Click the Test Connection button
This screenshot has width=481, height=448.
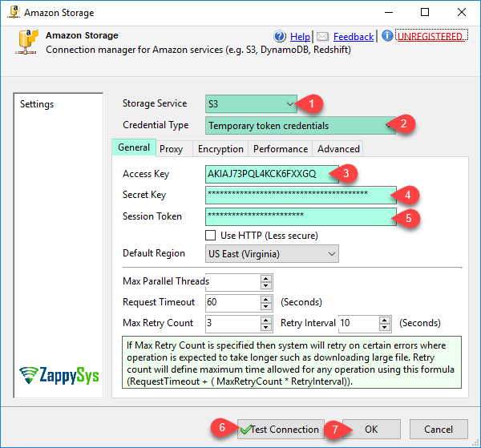(x=281, y=430)
